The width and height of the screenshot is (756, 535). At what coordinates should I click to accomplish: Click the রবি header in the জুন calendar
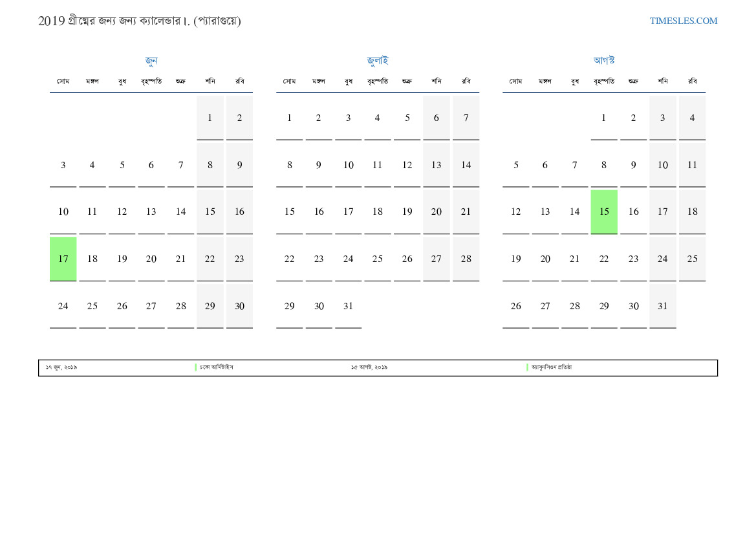point(240,81)
